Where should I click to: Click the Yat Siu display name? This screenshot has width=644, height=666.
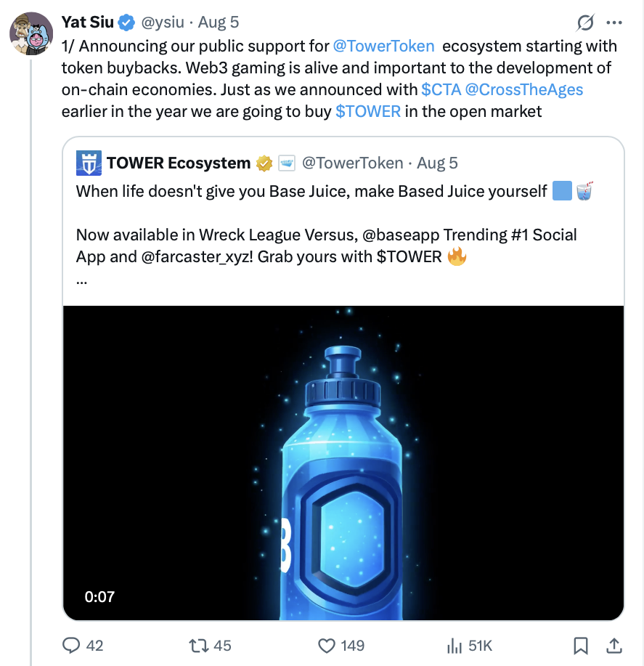pos(87,22)
